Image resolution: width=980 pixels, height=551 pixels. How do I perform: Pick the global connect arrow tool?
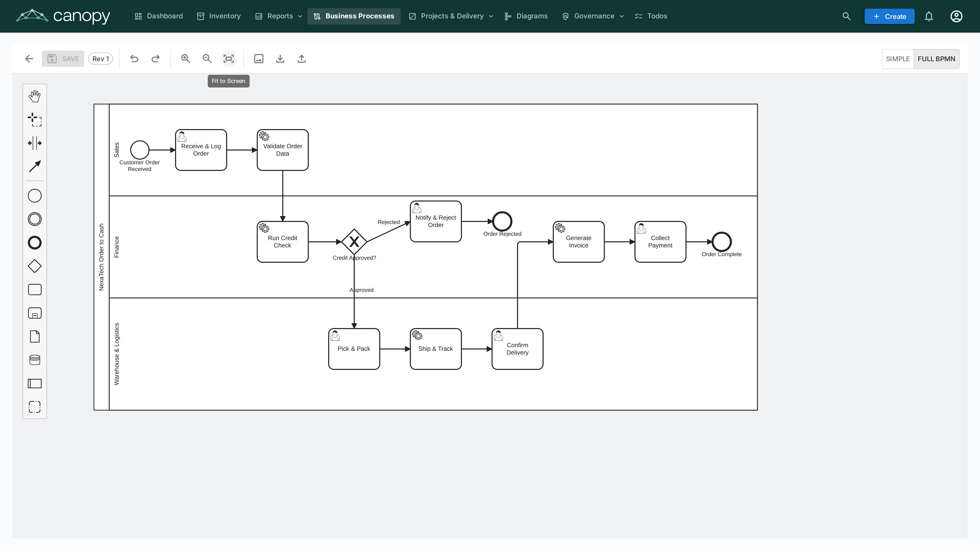pos(35,167)
